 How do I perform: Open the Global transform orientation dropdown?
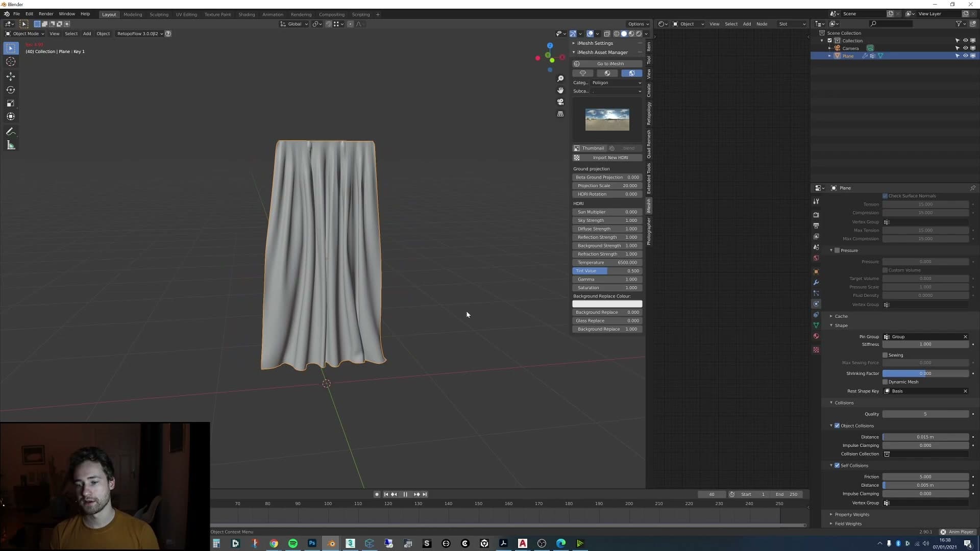[294, 24]
